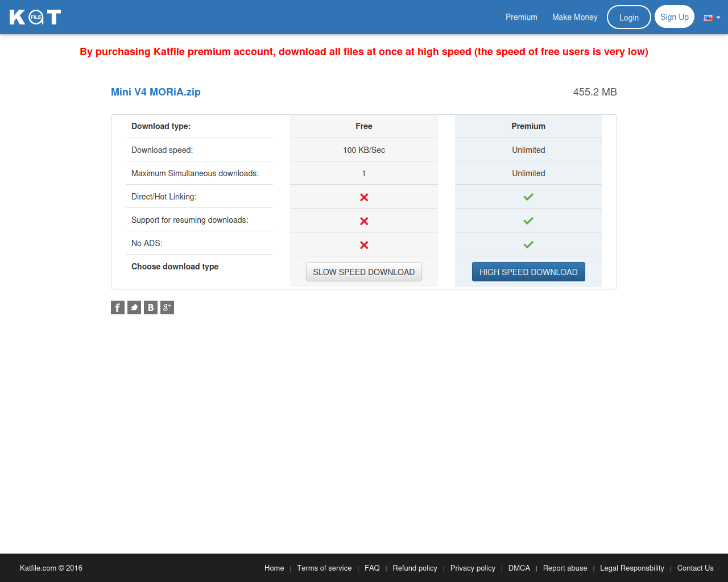The image size is (728, 582).
Task: Click the 100 KB/Sec speed value
Action: tap(364, 150)
